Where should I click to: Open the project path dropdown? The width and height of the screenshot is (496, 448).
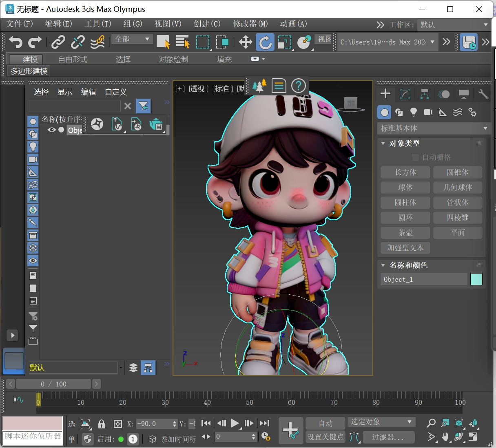(387, 42)
